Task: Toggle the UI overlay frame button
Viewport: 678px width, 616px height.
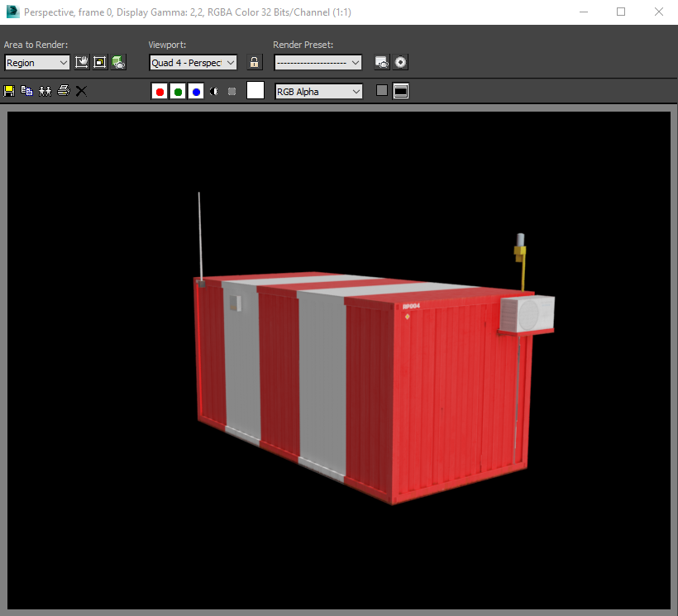Action: point(401,91)
